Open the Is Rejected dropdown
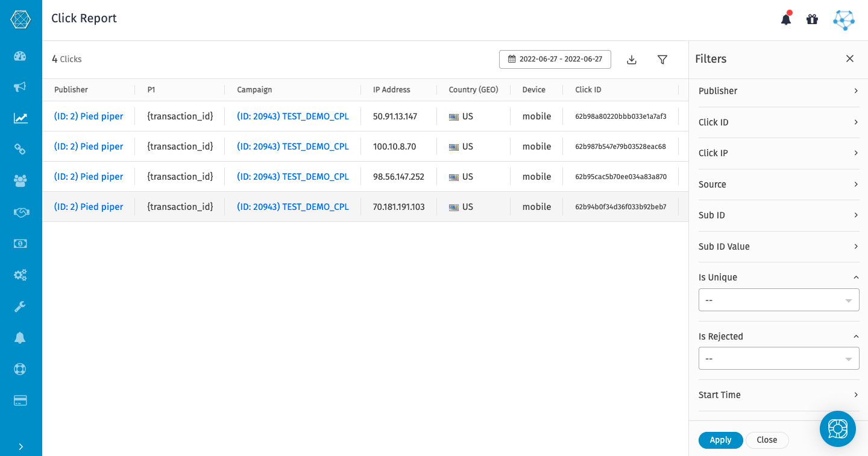 click(779, 358)
